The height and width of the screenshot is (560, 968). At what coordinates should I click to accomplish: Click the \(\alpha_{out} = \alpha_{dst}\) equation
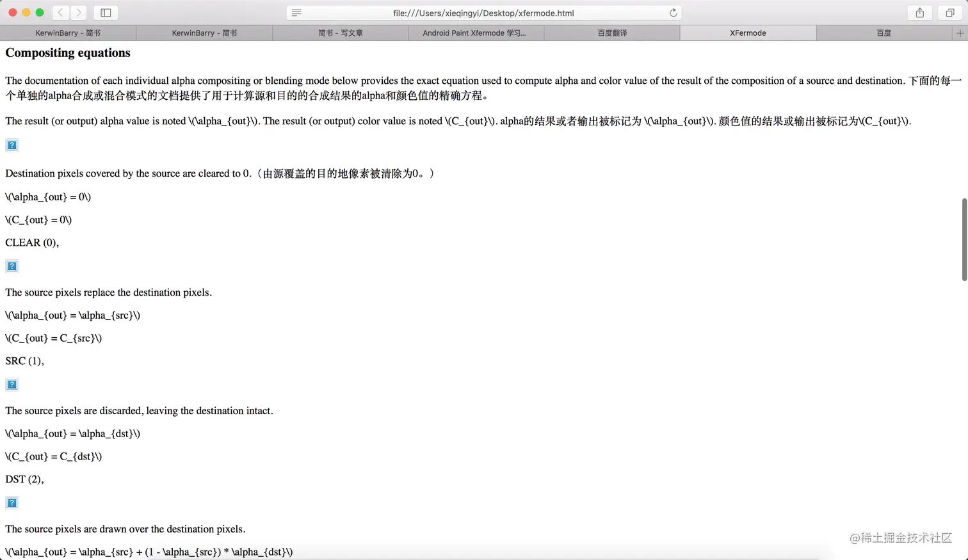coord(73,434)
